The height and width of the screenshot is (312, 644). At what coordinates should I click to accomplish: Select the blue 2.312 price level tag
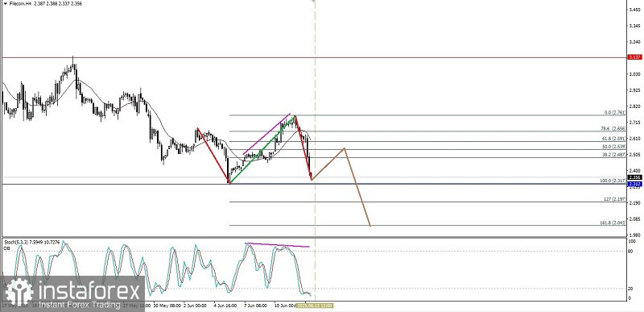click(x=635, y=184)
